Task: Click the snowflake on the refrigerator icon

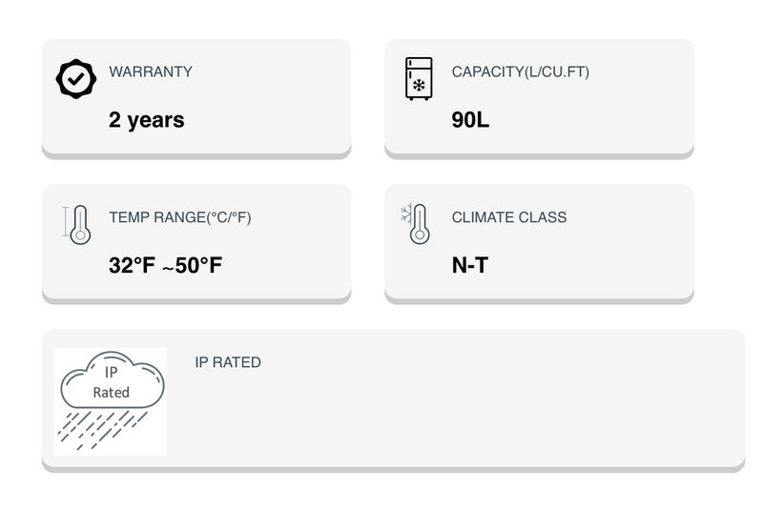Action: tap(419, 86)
